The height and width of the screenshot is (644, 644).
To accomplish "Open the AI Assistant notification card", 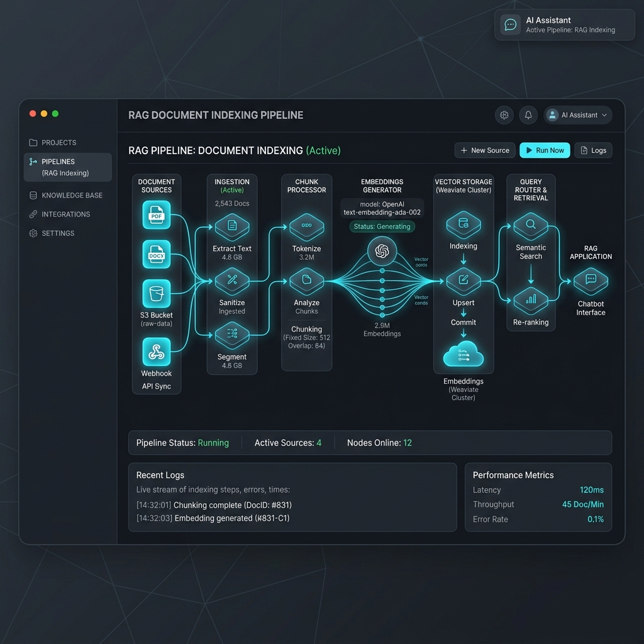I will coord(564,25).
